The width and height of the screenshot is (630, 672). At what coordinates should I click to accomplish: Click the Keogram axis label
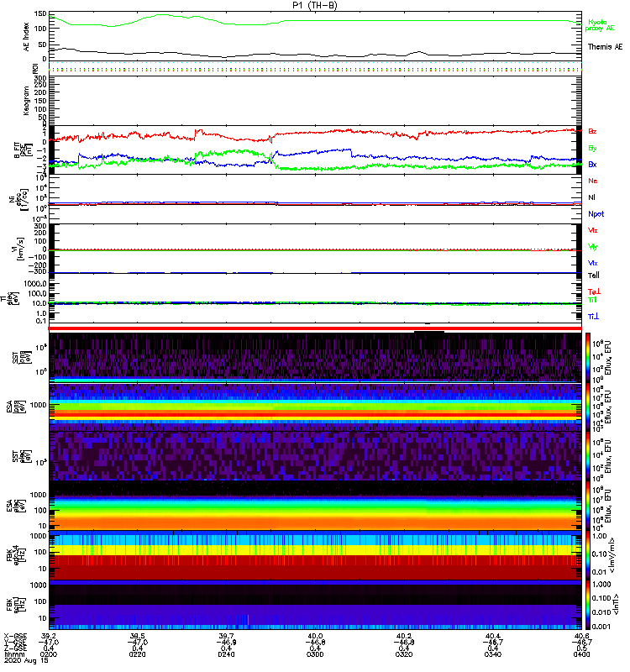click(26, 100)
